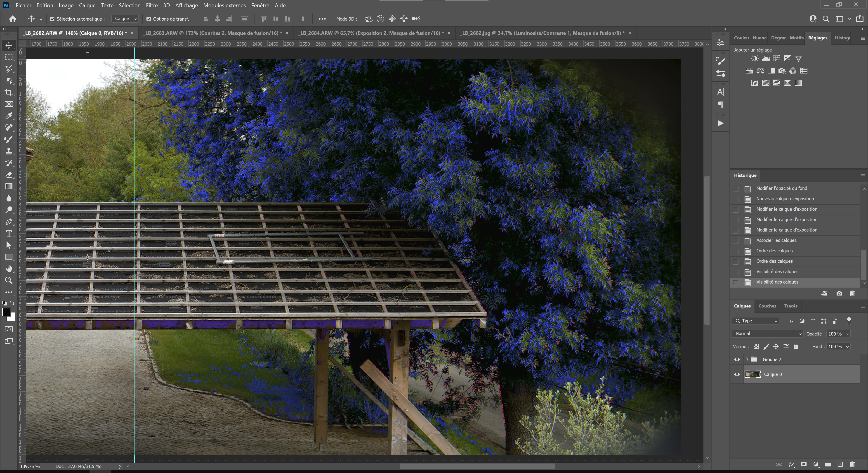Switch to the _LB_2683.ARW document tab
The image size is (868, 473).
(213, 33)
